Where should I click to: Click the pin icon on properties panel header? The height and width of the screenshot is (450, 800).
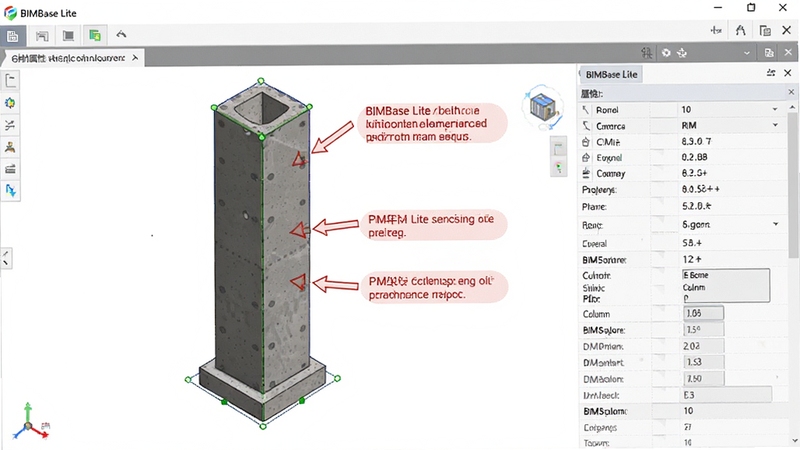(x=771, y=73)
